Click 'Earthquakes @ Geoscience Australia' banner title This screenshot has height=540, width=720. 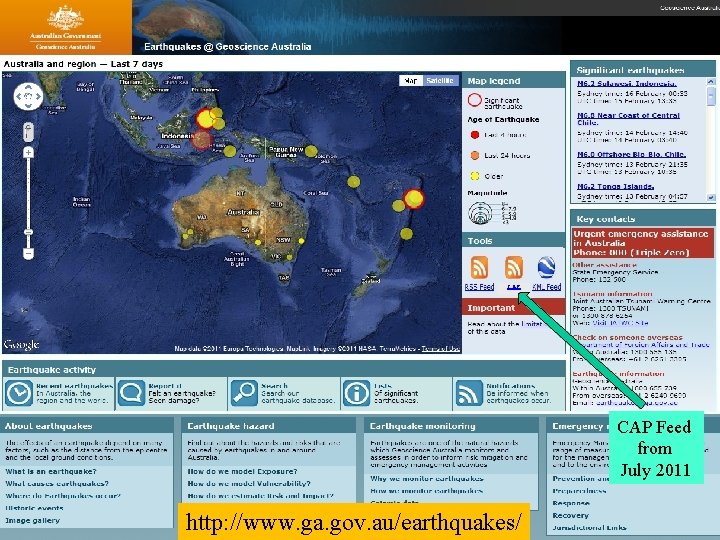click(228, 46)
